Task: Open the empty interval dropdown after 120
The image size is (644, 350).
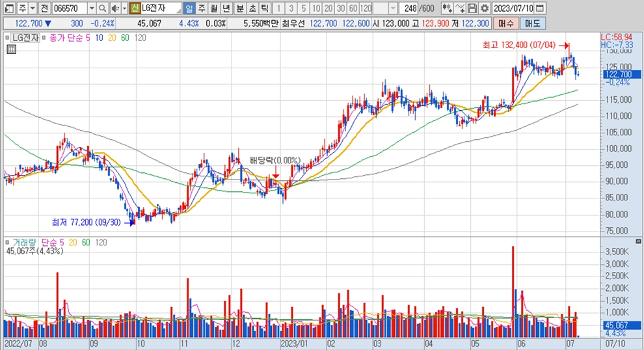Action: [394, 8]
